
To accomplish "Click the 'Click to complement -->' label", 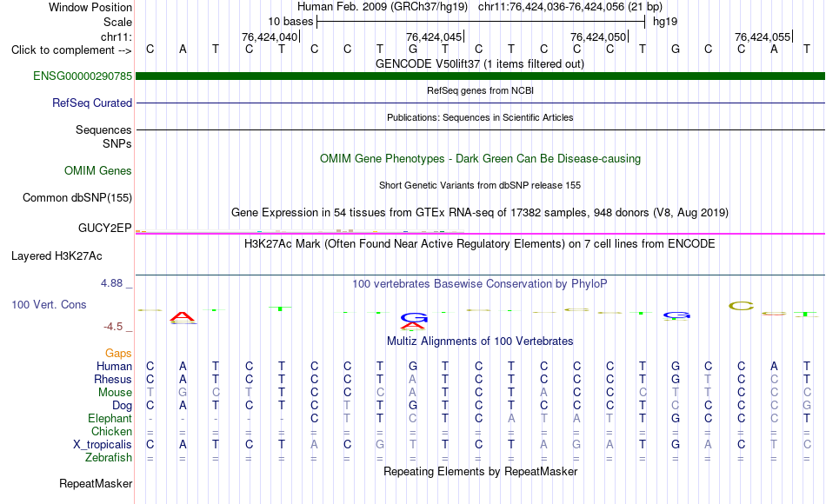I will (x=71, y=50).
